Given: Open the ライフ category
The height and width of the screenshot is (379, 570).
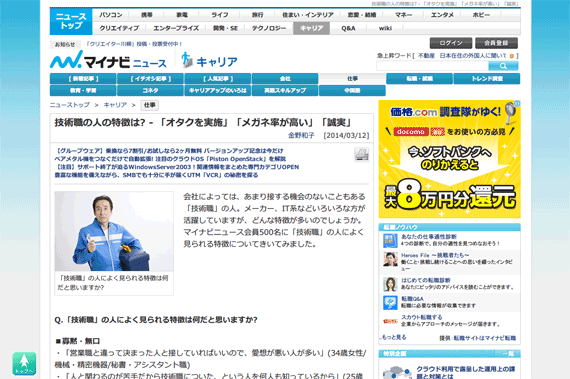Looking at the screenshot, I should [220, 15].
